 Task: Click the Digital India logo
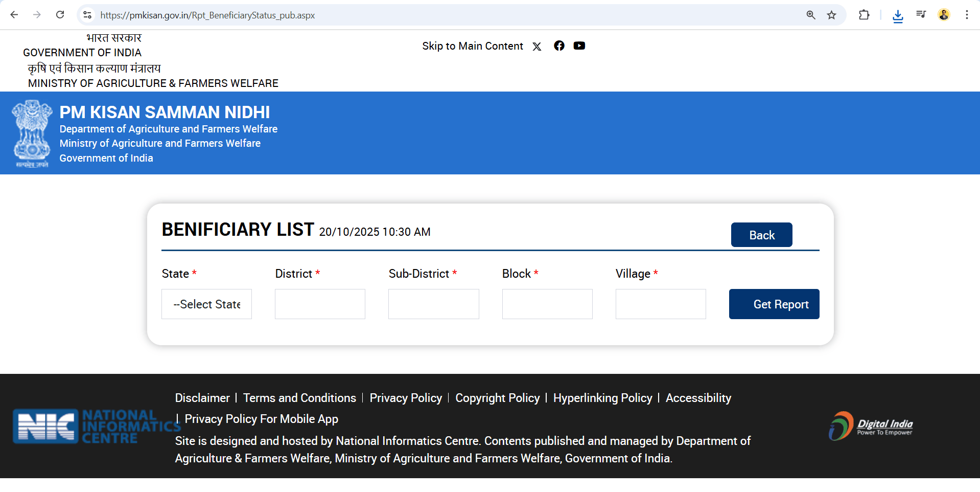pos(871,426)
